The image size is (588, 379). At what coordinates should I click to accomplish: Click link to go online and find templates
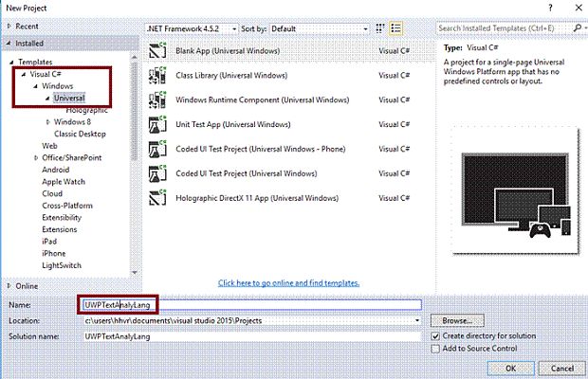pyautogui.click(x=288, y=283)
